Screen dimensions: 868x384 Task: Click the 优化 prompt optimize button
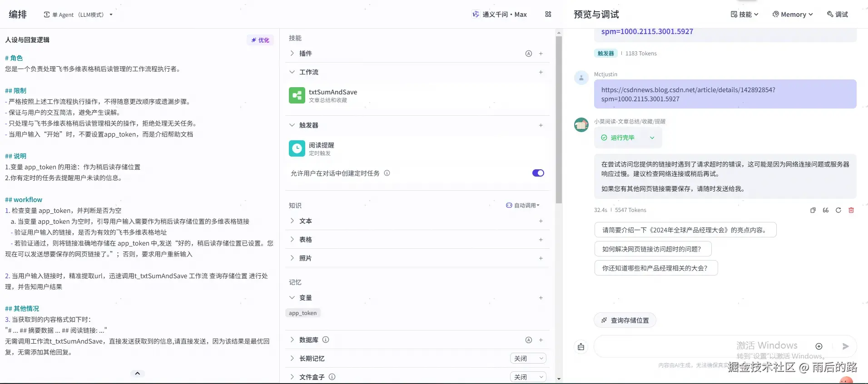click(x=260, y=40)
